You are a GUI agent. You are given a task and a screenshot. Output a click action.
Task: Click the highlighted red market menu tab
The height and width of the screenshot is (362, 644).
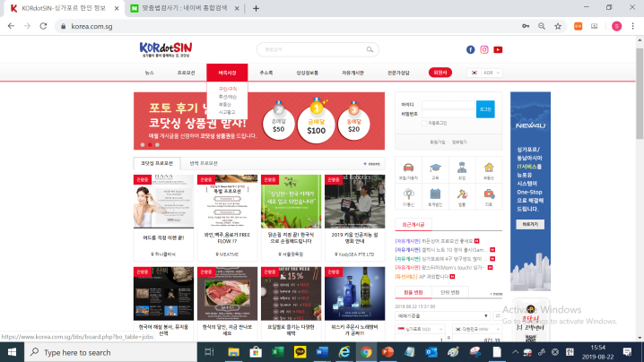(x=227, y=73)
